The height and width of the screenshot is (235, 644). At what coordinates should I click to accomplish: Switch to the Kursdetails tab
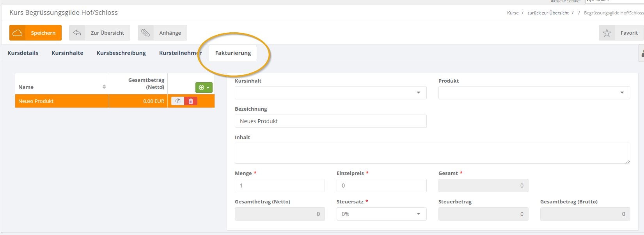tap(23, 53)
